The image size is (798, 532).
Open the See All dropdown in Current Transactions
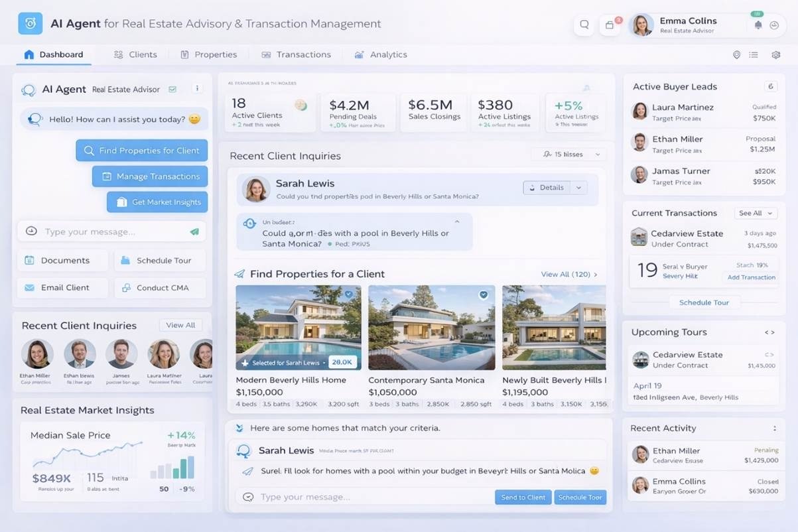[x=756, y=214]
